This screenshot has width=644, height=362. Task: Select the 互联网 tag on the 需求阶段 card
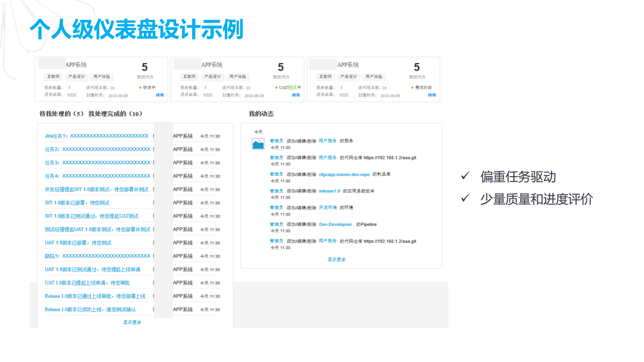tap(325, 77)
